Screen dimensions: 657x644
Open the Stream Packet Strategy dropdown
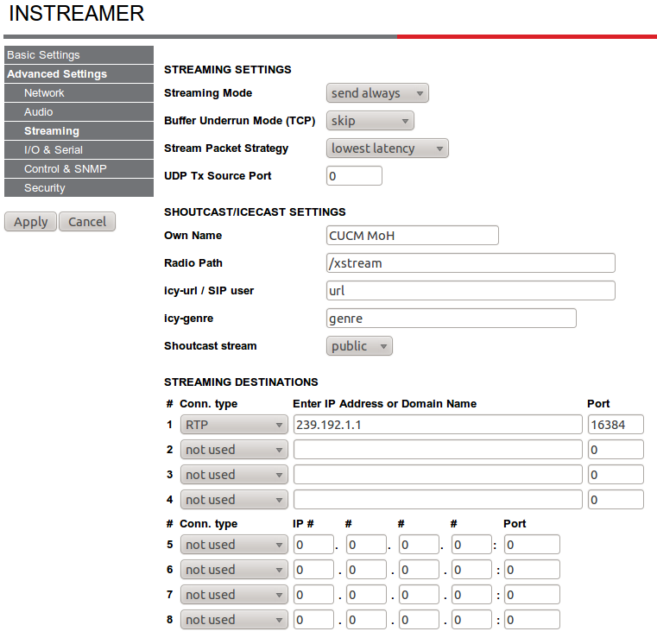tap(387, 148)
